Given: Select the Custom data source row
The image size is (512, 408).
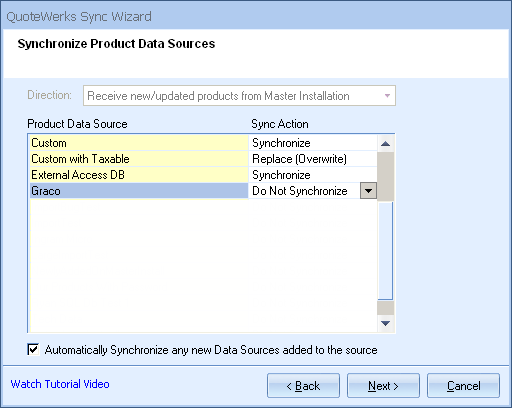Looking at the screenshot, I should point(139,143).
